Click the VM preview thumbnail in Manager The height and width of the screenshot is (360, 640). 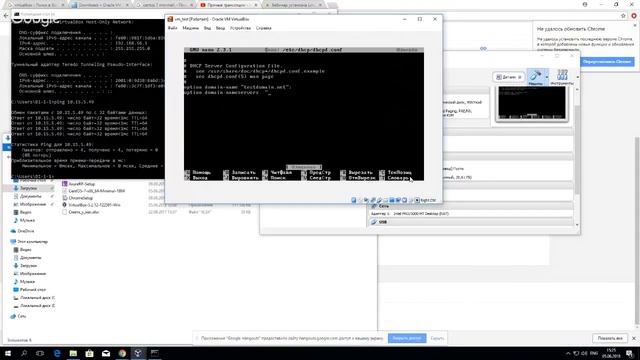click(532, 104)
